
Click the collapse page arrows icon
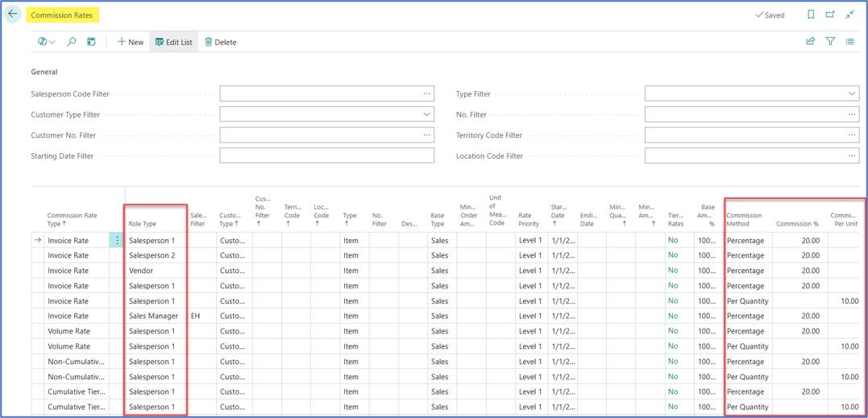pyautogui.click(x=850, y=15)
